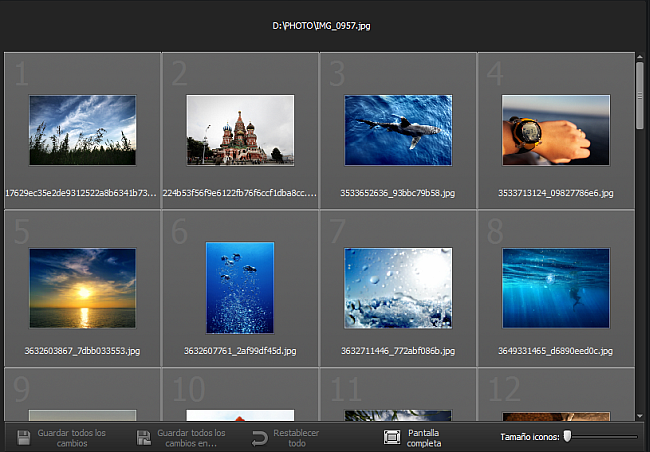Click filename 3632711446_772abf086b.jpg
This screenshot has height=452, width=650.
398,351
